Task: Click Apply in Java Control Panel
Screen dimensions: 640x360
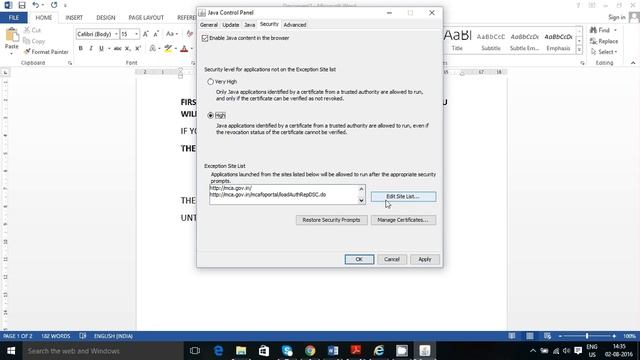Action: (x=424, y=259)
